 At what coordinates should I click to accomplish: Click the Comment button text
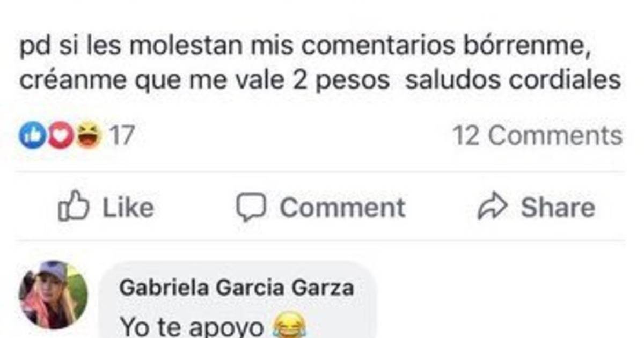pos(342,208)
